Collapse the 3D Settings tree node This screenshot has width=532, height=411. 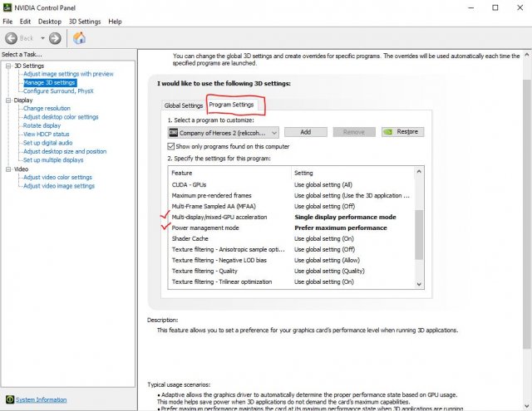point(7,66)
